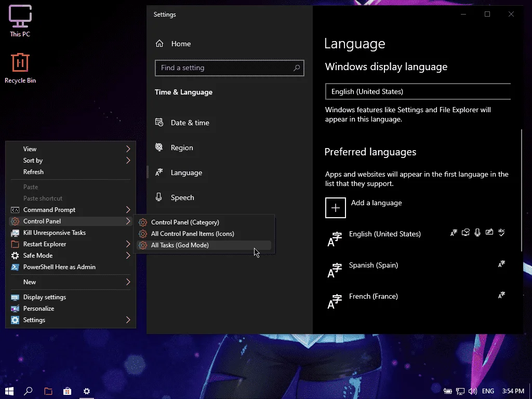
Task: Open File Explorer from the taskbar
Action: [x=48, y=391]
